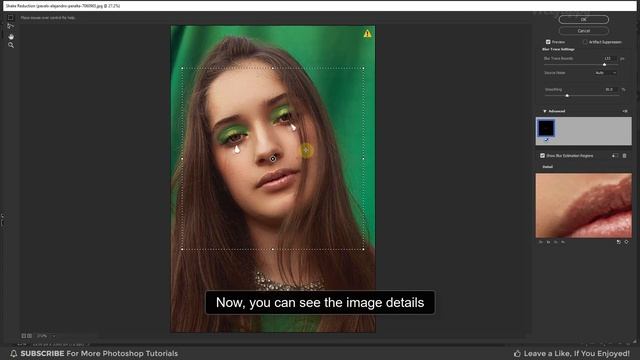Toggle Show Blur Estimation Regions checkbox
The image size is (640, 360).
click(x=542, y=156)
